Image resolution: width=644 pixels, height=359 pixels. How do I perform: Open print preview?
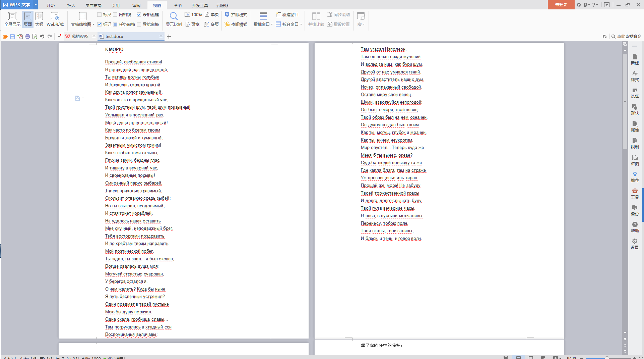35,37
